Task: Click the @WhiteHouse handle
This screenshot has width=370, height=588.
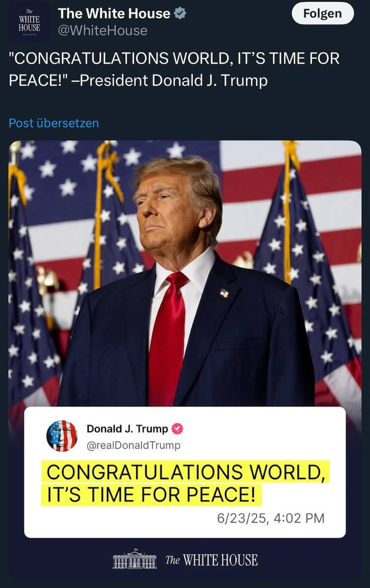Action: click(x=102, y=31)
